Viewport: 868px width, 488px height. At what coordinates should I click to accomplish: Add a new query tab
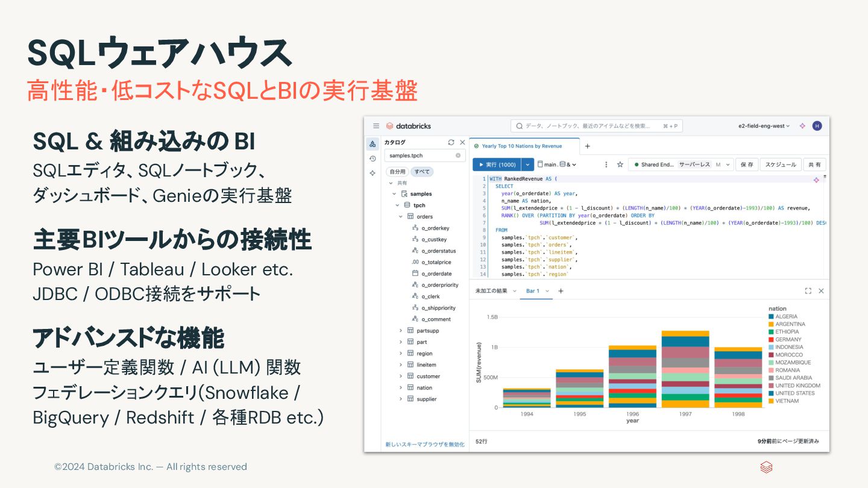coord(588,146)
